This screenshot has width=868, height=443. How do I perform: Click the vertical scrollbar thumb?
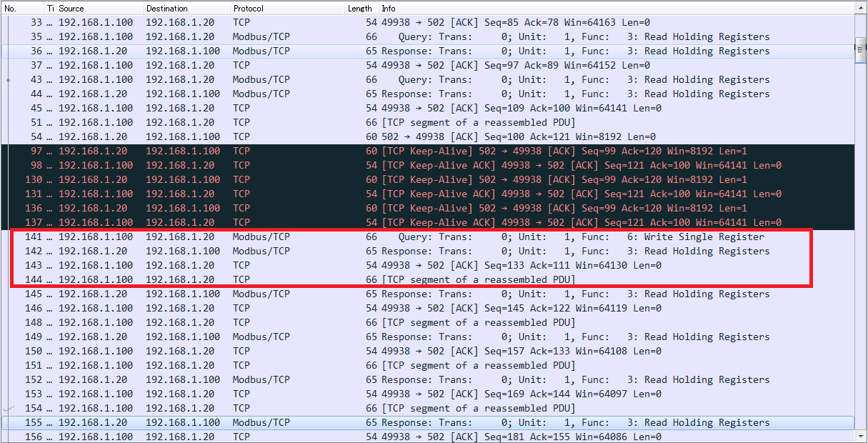click(861, 51)
